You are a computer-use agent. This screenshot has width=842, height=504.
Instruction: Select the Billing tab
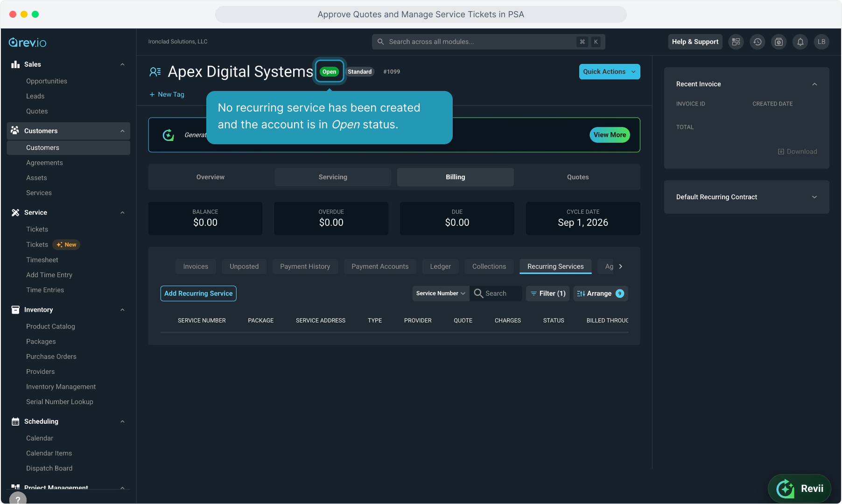click(456, 177)
